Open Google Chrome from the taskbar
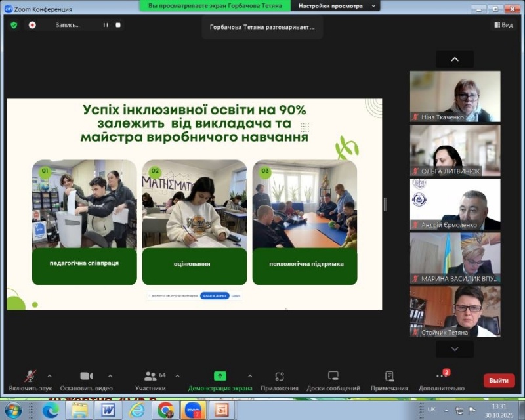 (165, 410)
